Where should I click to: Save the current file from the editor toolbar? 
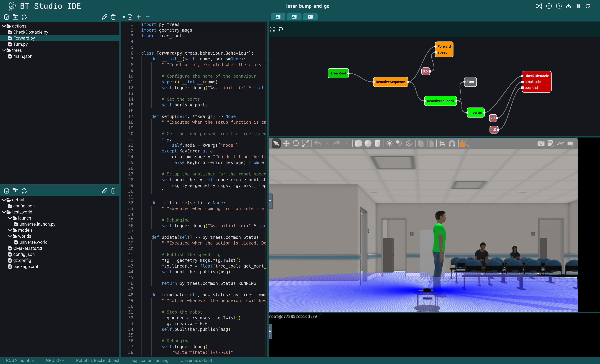[x=130, y=17]
